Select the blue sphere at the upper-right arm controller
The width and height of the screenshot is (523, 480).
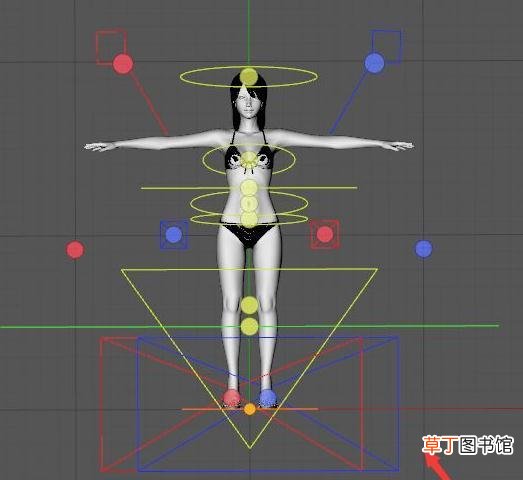coord(374,63)
